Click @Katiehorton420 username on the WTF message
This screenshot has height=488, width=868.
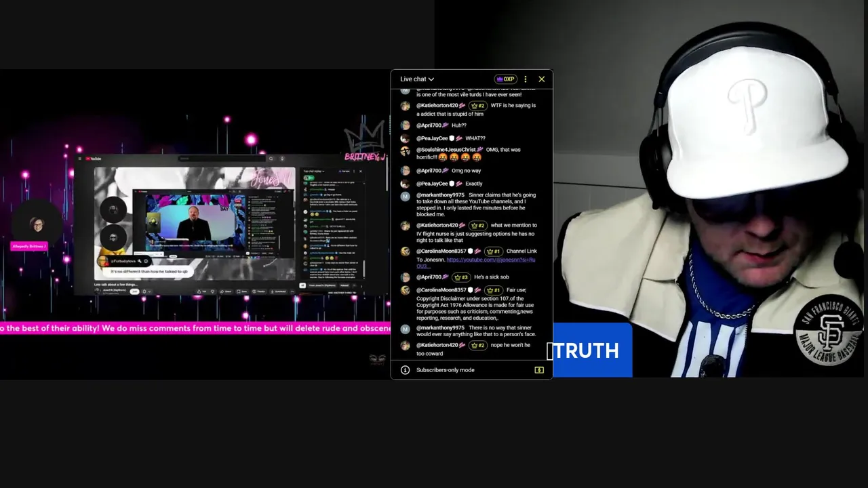pos(437,106)
